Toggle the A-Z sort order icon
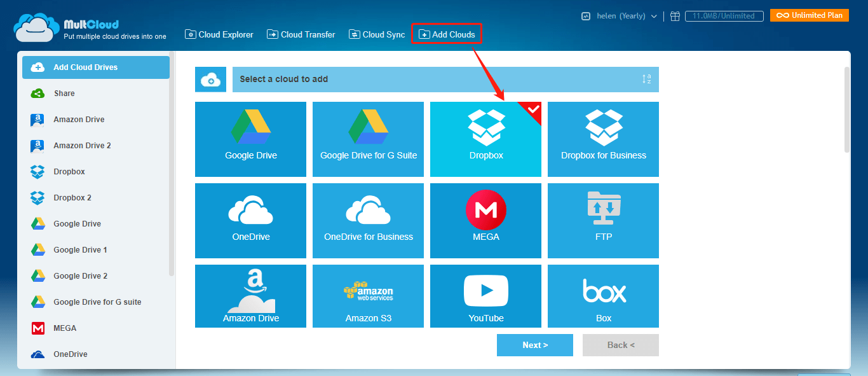This screenshot has height=376, width=868. pyautogui.click(x=646, y=80)
